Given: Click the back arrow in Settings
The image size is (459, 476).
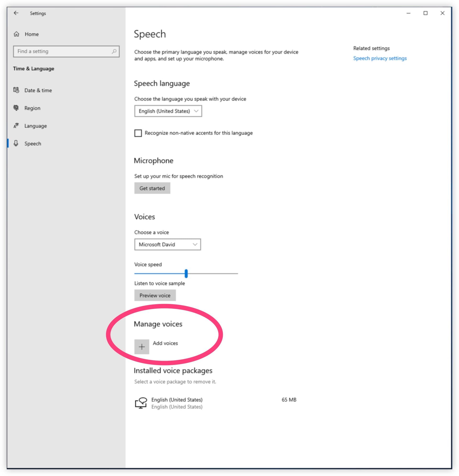Looking at the screenshot, I should (x=16, y=13).
